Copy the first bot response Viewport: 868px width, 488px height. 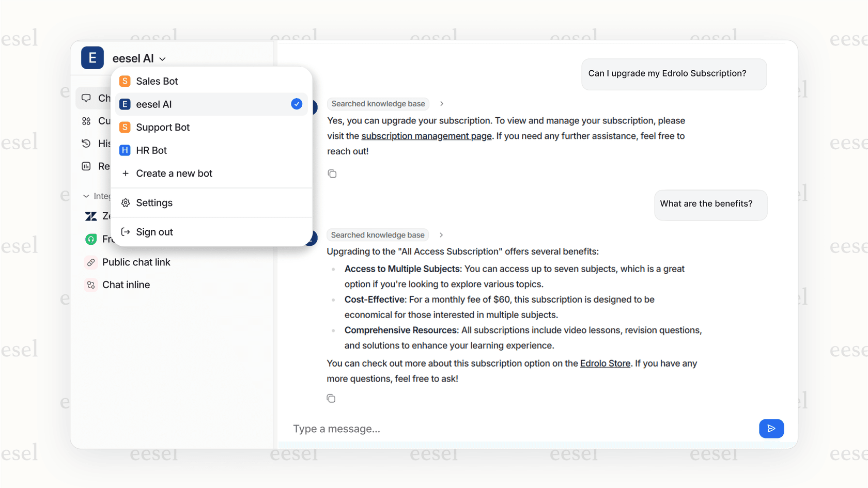(x=332, y=174)
